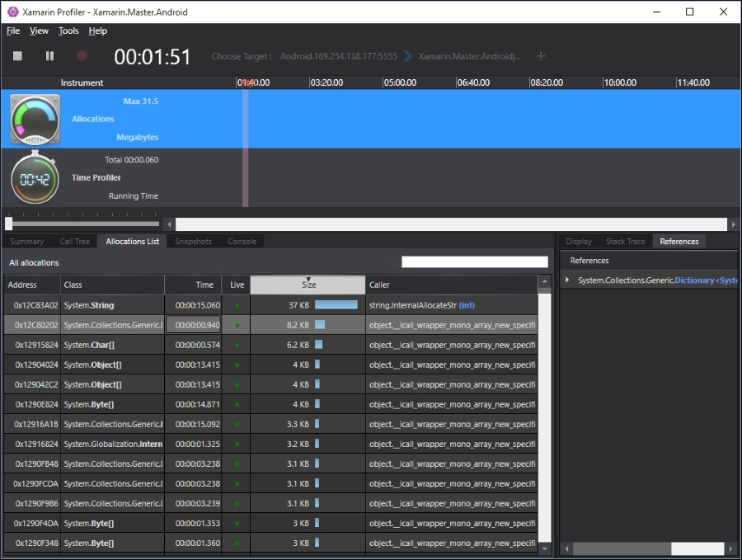Open the Xamarin Profiler app icon menu
Viewport: 742px width, 560px height.
(12, 12)
